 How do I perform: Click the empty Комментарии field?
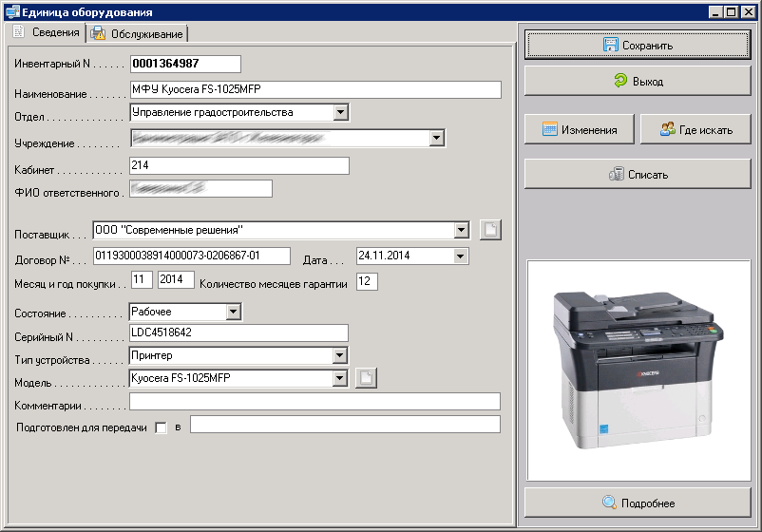coord(314,402)
